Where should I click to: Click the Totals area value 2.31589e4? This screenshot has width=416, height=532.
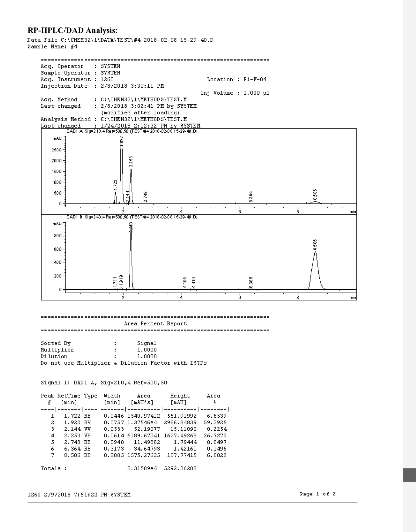coord(142,469)
